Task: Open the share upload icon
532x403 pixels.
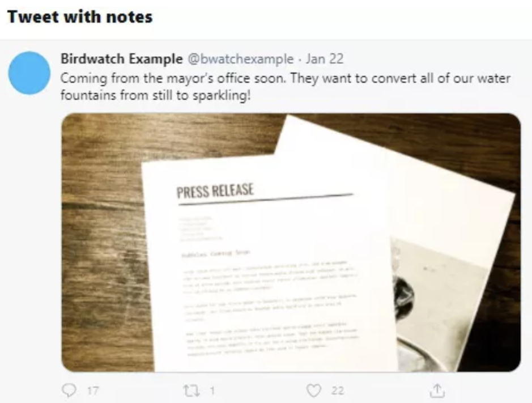Action: click(x=437, y=391)
